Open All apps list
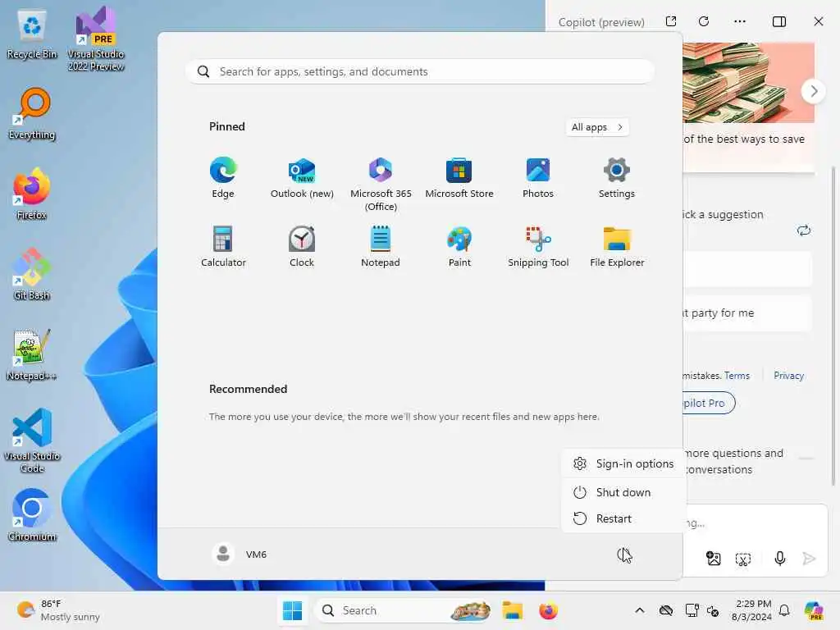The width and height of the screenshot is (840, 630). 597,127
